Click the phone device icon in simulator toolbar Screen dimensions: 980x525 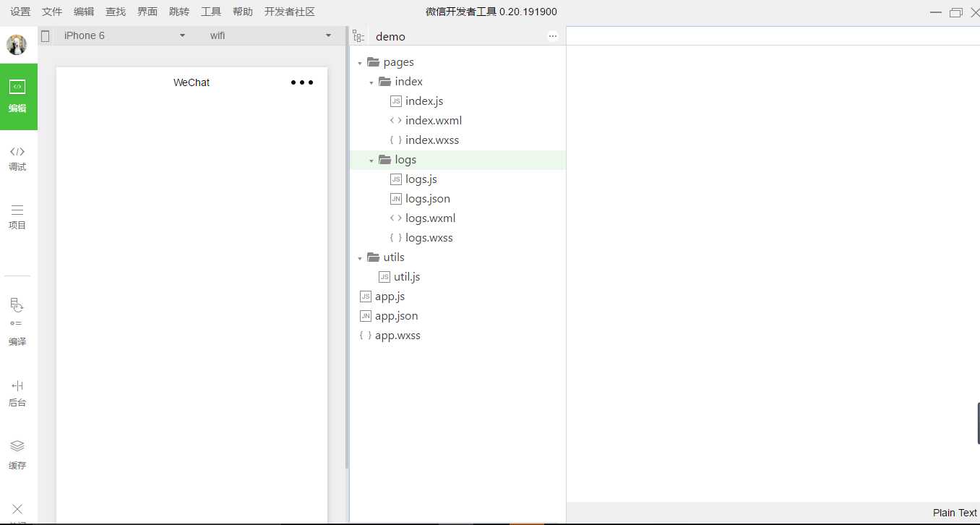click(x=45, y=35)
